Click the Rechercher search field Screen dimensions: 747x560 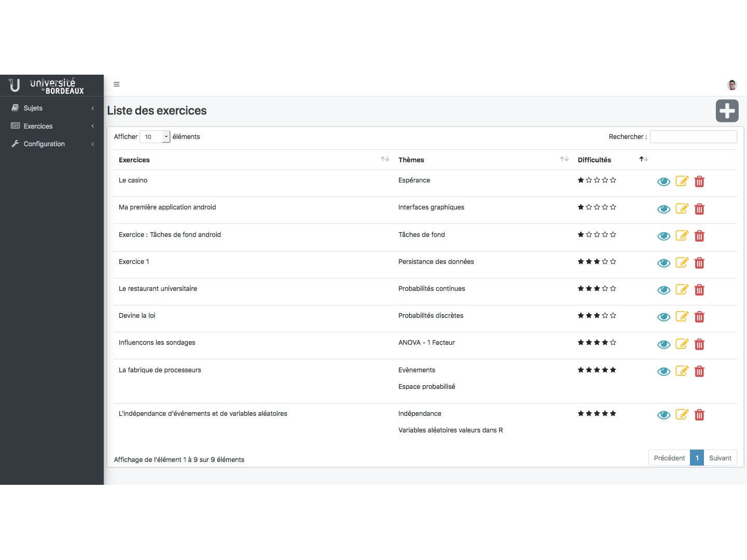pos(693,137)
